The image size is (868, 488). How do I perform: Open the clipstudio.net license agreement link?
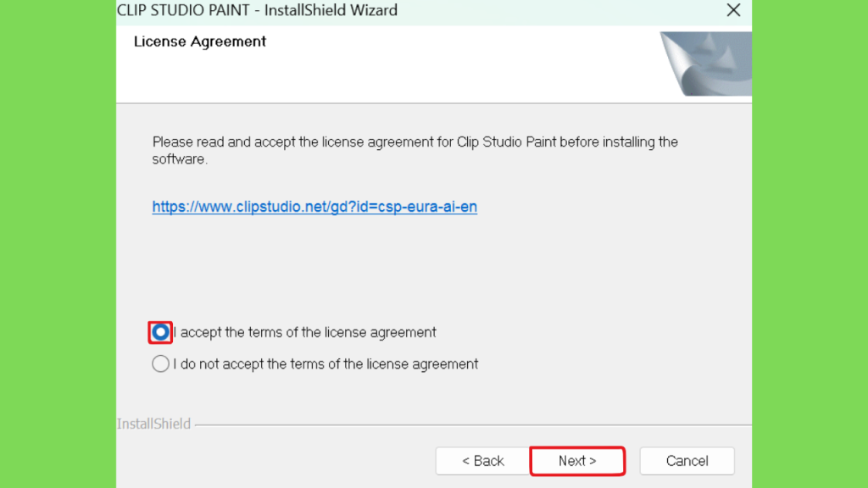(x=314, y=207)
